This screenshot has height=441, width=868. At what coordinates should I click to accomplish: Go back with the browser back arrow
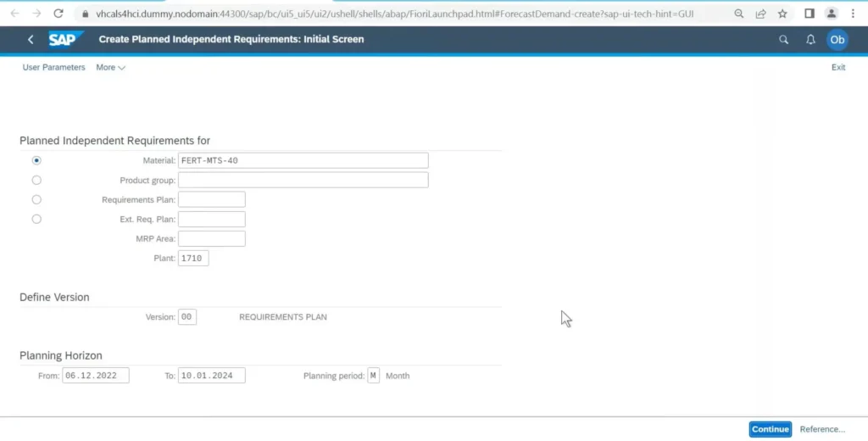click(15, 14)
